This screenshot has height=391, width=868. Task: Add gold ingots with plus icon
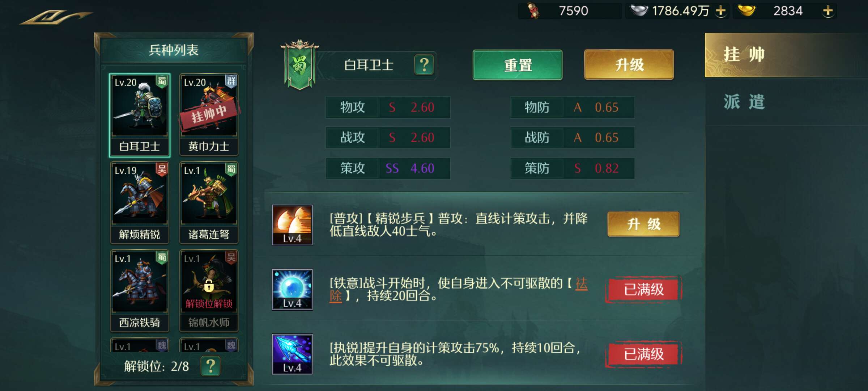828,11
